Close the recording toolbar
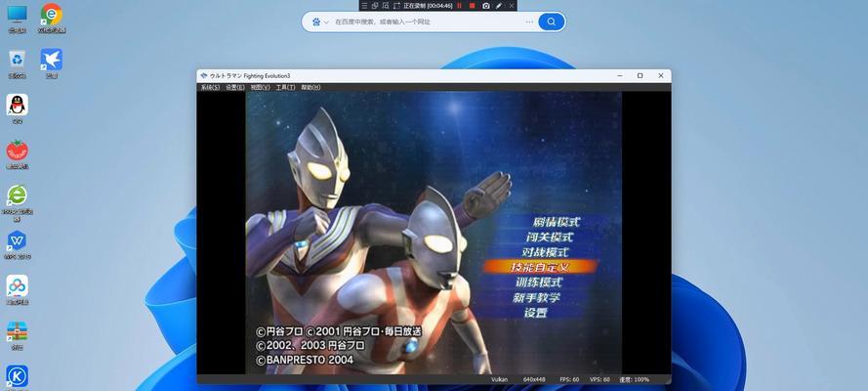Viewport: 868px width, 391px height. coord(512,6)
